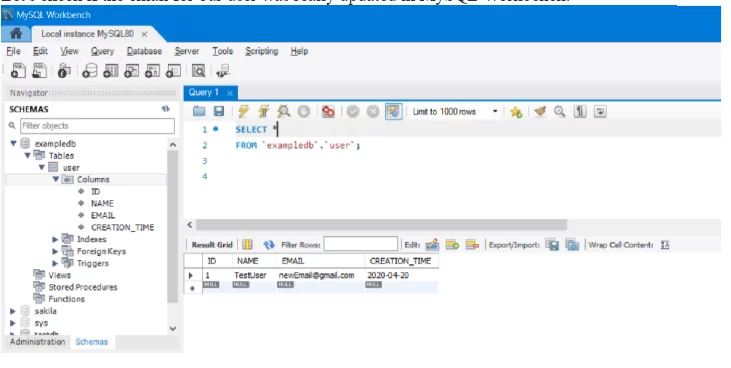731x368 pixels.
Task: Toggle continue-on-error red icon
Action: point(328,111)
